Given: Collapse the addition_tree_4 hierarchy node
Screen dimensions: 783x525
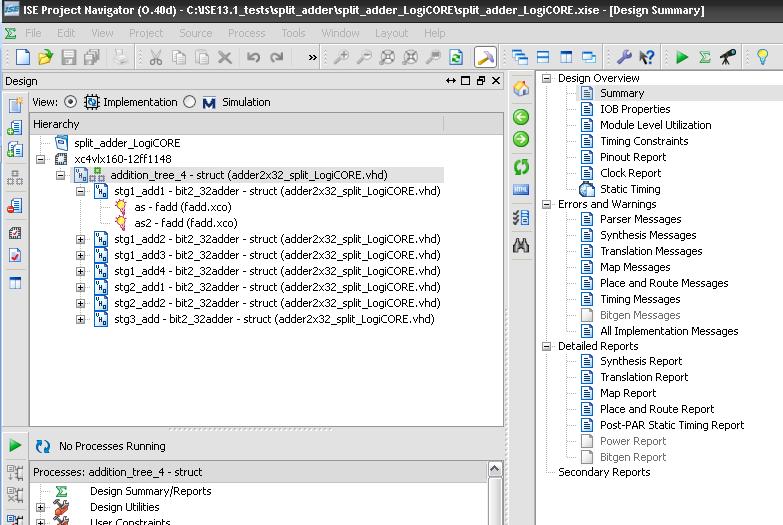Looking at the screenshot, I should pyautogui.click(x=60, y=175).
